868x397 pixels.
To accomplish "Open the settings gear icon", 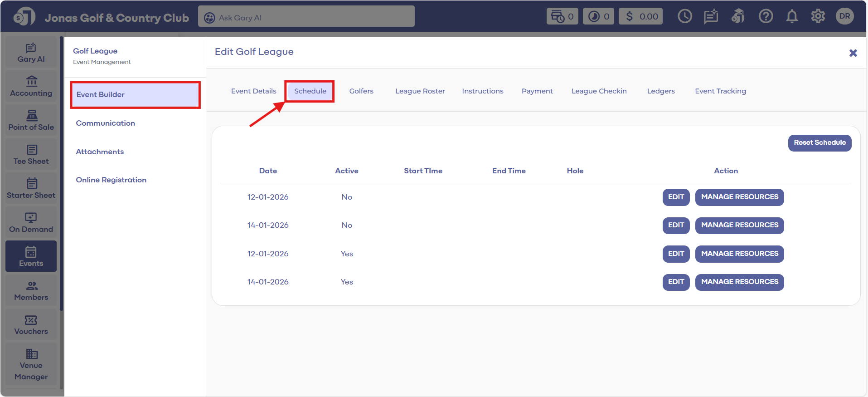I will coord(818,17).
